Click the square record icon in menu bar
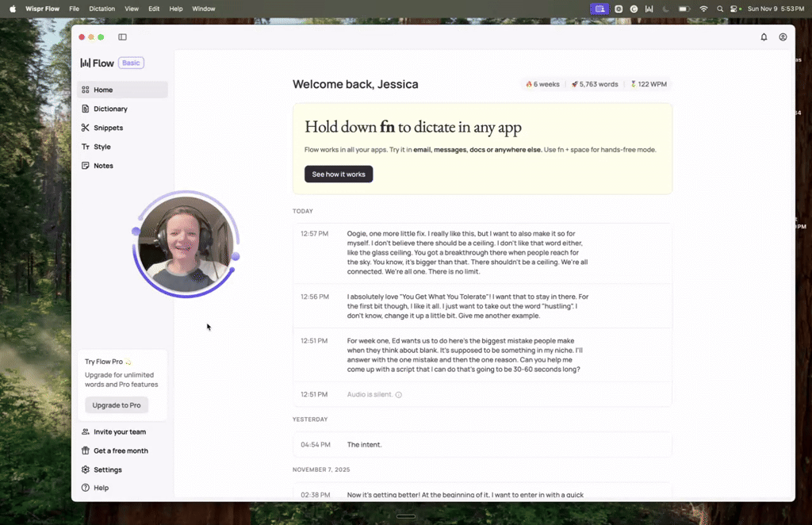 pos(619,9)
